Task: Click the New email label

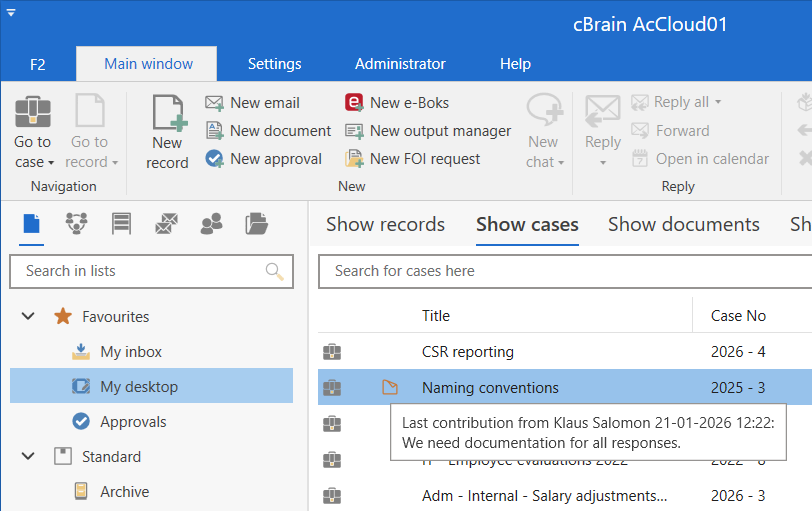Action: point(265,103)
